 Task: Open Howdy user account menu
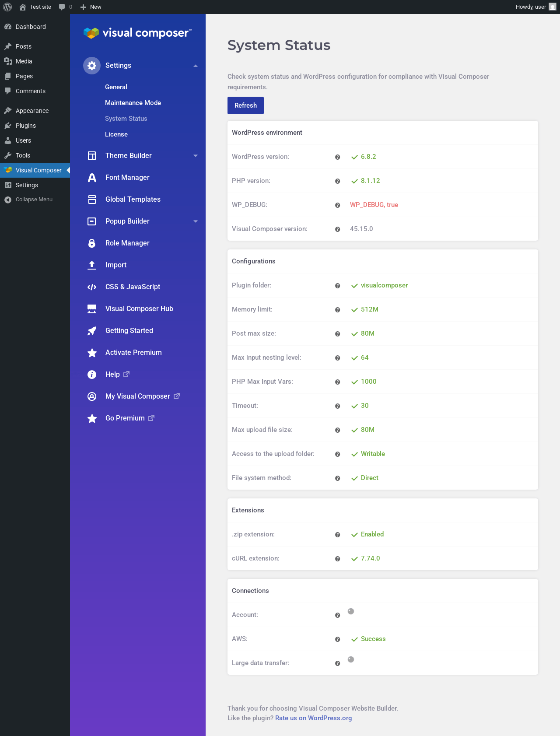point(535,7)
